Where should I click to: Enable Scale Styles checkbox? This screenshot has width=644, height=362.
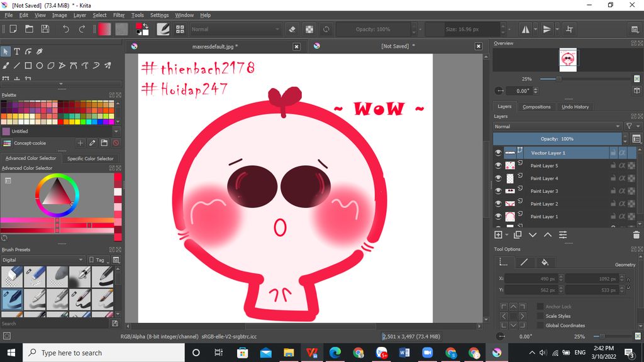coord(540,316)
